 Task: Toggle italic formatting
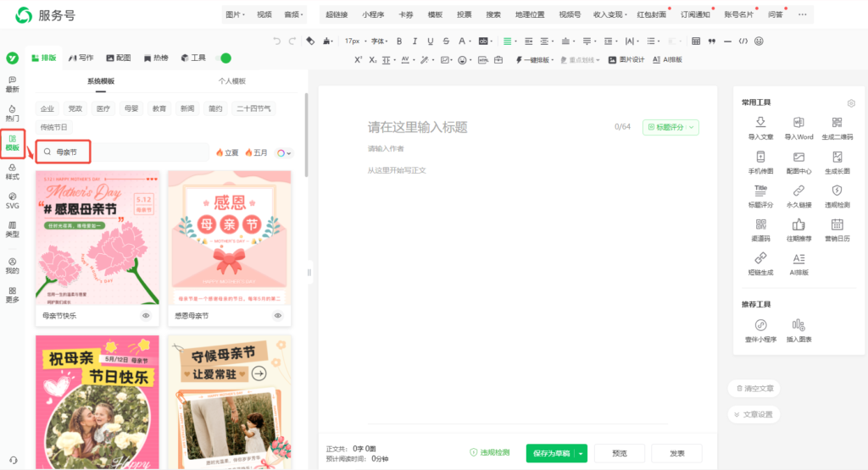coord(415,41)
